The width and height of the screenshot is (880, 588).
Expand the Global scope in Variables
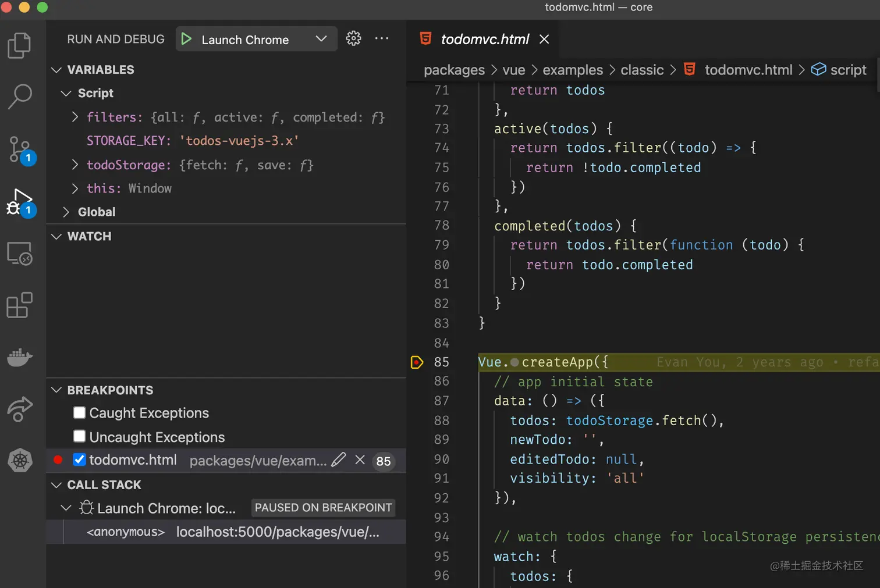(66, 212)
